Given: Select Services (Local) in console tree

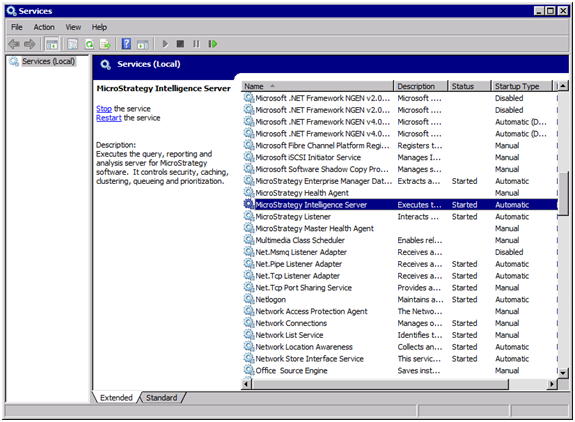Looking at the screenshot, I should point(48,61).
